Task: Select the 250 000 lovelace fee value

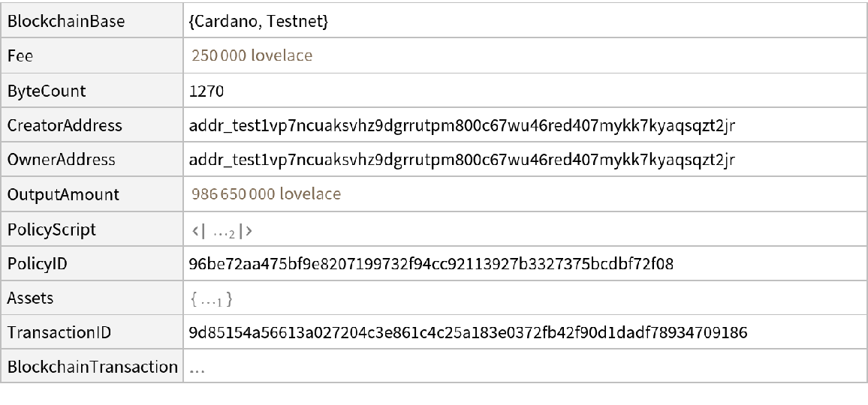Action: [x=252, y=56]
